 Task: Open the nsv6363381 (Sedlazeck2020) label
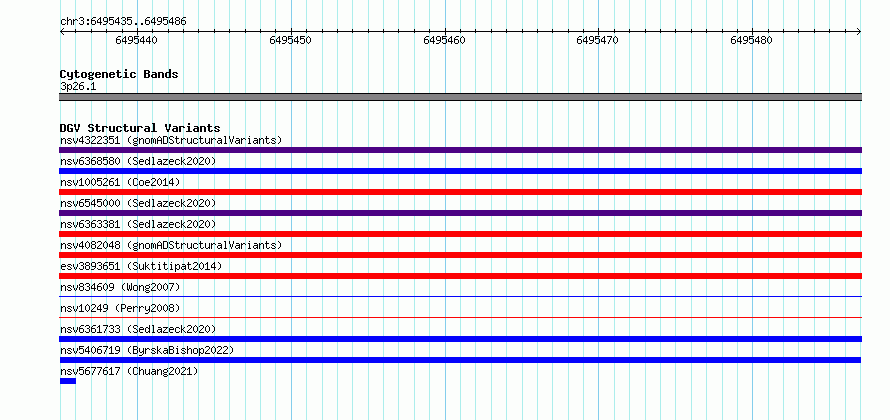[138, 224]
